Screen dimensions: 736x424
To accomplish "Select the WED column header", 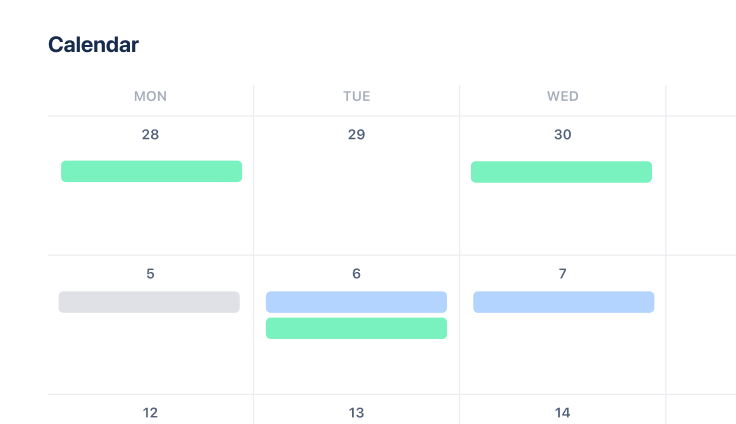I will [x=562, y=97].
